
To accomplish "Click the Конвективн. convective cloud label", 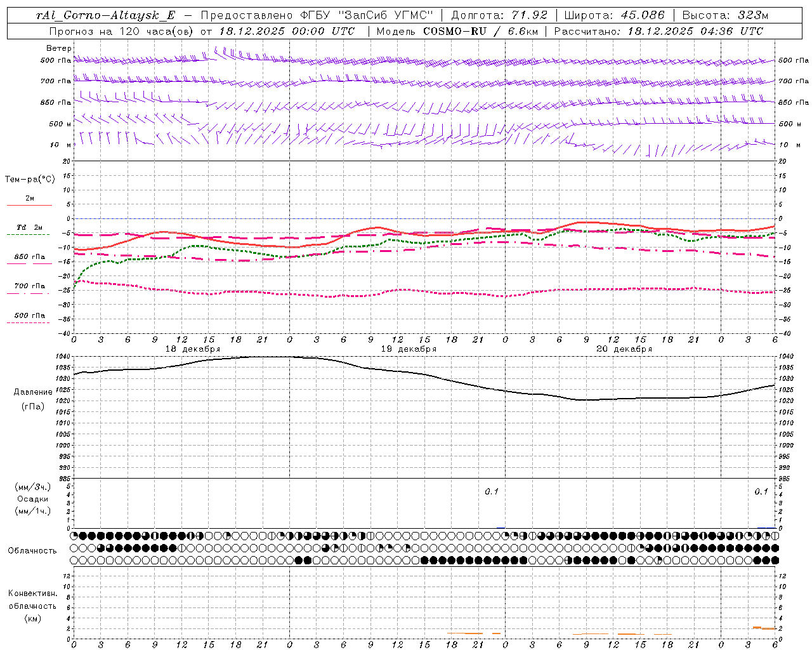I will 32,594.
